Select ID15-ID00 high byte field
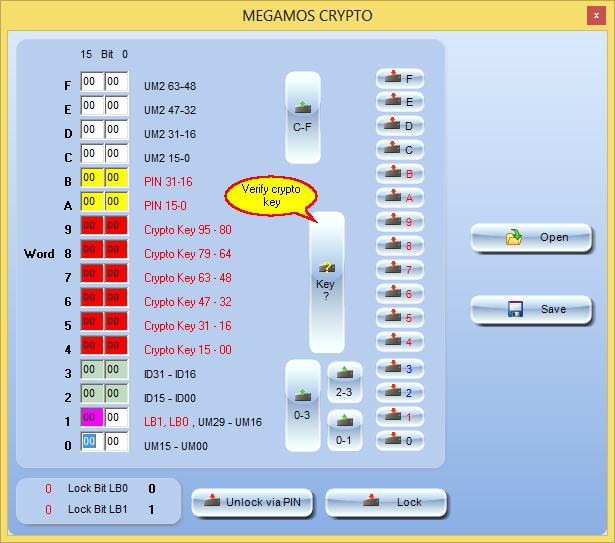This screenshot has width=615, height=543. click(x=92, y=393)
